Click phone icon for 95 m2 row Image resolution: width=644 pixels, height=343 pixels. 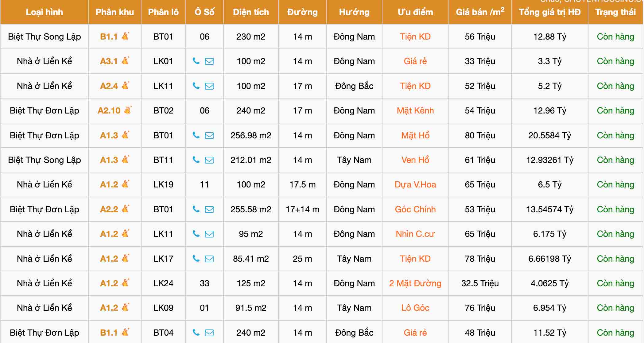click(196, 234)
